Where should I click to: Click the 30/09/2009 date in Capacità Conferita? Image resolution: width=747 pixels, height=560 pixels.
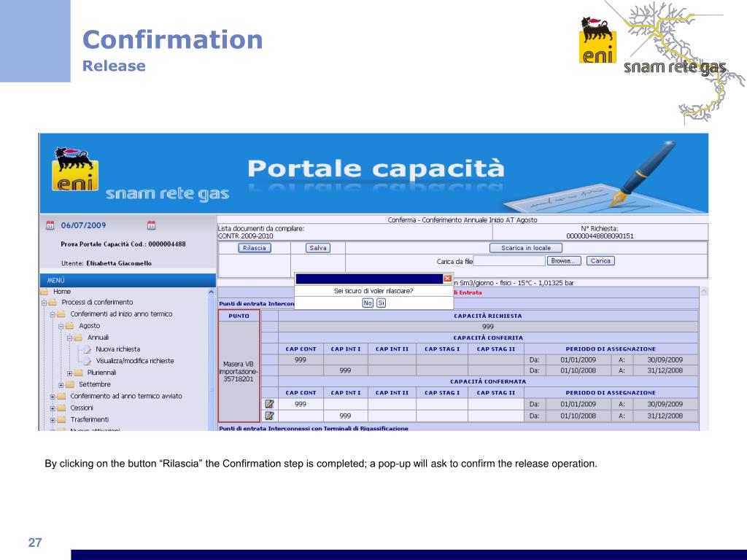coord(665,360)
